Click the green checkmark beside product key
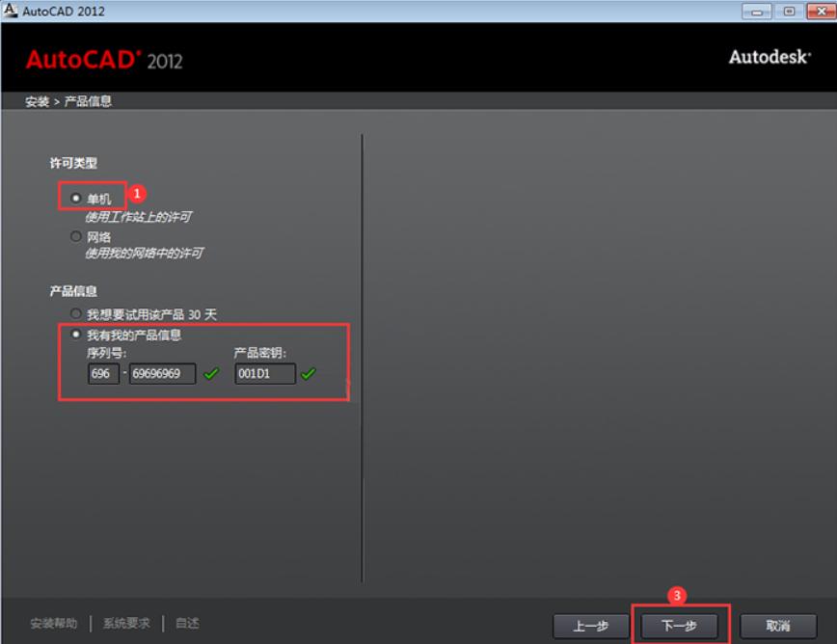The width and height of the screenshot is (837, 644). 309,373
